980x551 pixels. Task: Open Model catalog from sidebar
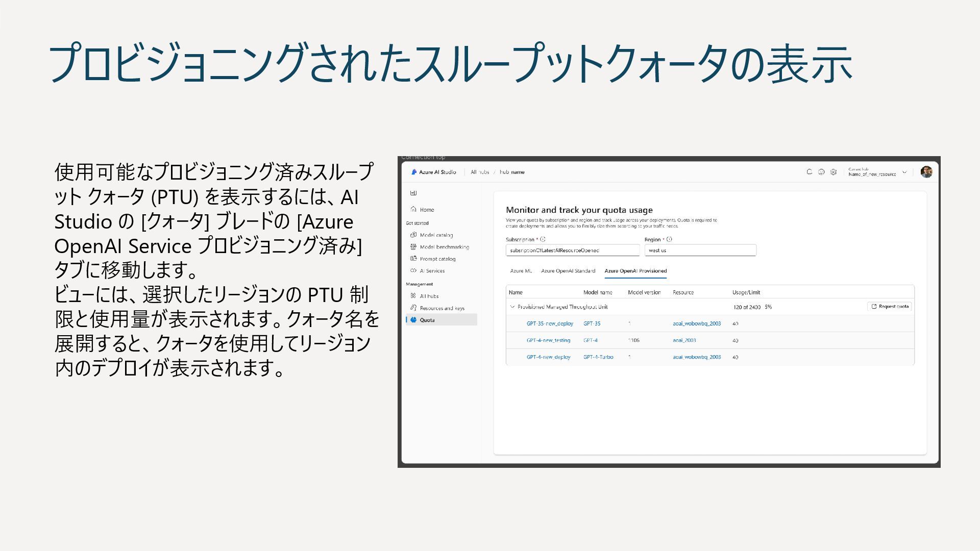pos(436,235)
